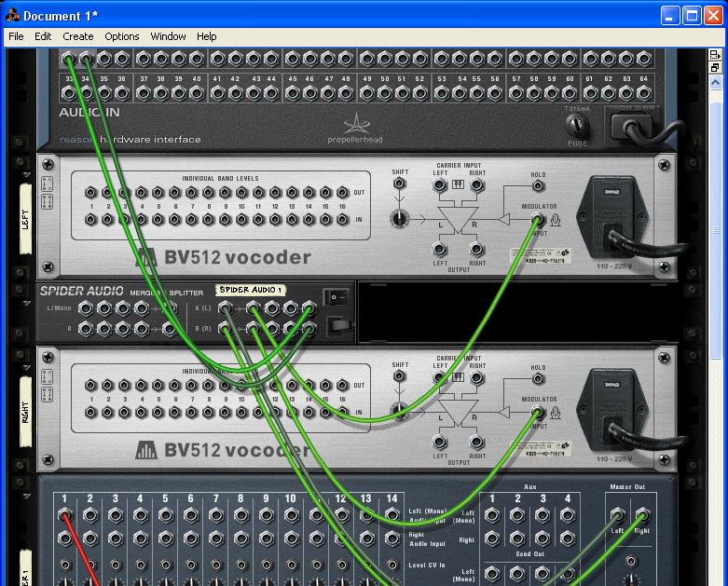Image resolution: width=728 pixels, height=586 pixels.
Task: Click mixer channel 14 Left (Mono) input
Action: coord(391,515)
